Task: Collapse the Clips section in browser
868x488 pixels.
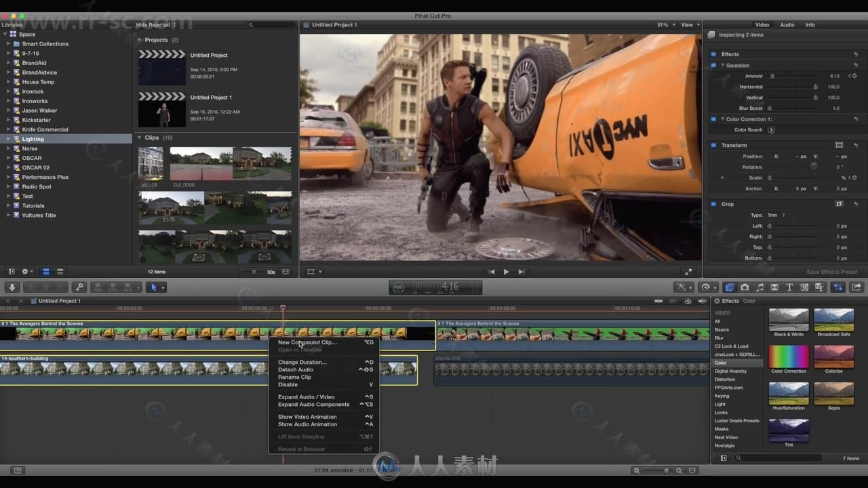Action: click(140, 138)
